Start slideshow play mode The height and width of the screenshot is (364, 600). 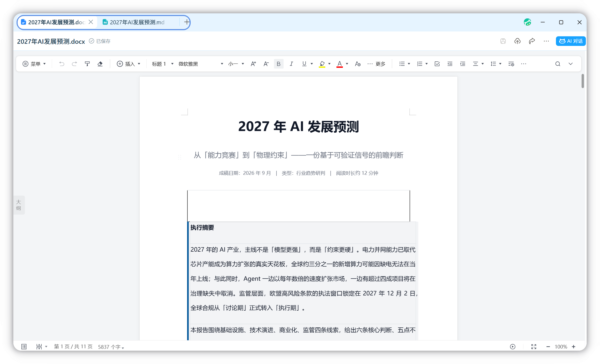(x=513, y=347)
